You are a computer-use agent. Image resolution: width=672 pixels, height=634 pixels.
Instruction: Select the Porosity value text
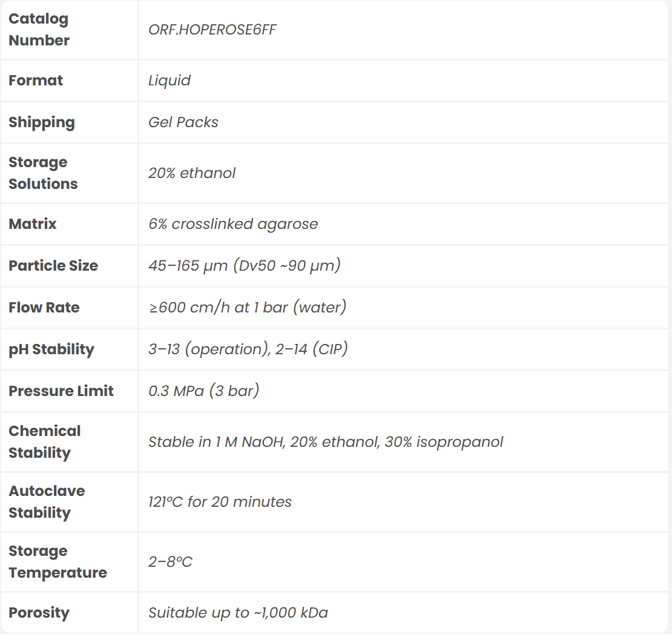point(238,613)
